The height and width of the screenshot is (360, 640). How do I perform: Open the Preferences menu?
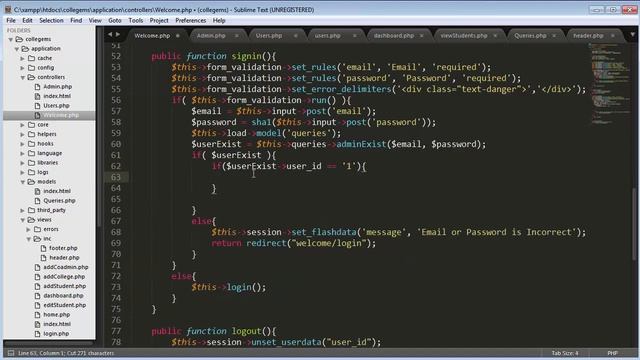pos(190,20)
